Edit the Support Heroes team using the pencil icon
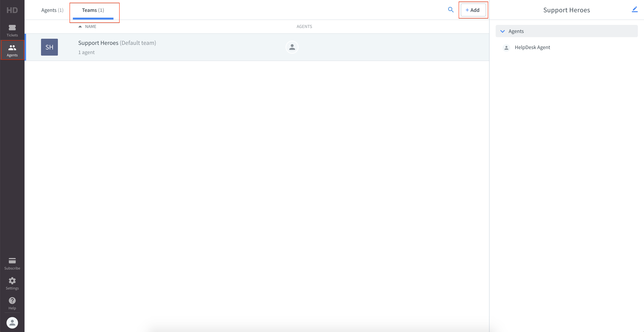The width and height of the screenshot is (644, 332). [635, 9]
